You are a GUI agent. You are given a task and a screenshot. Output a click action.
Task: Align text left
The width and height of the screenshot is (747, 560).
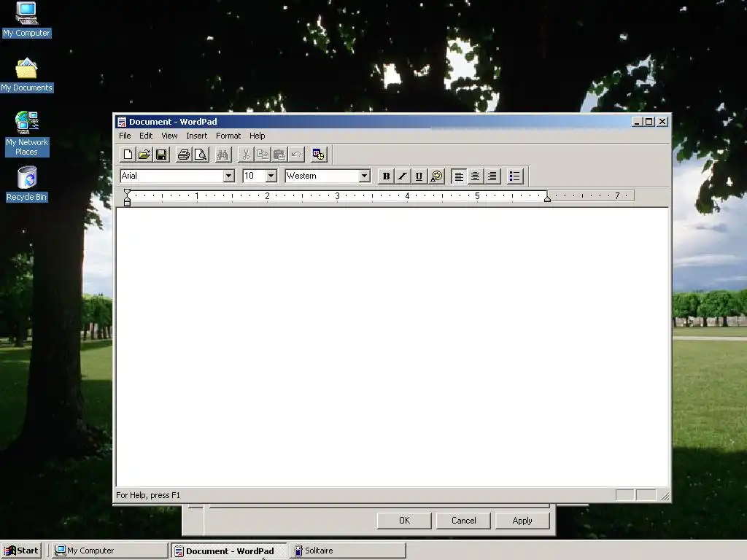459,176
